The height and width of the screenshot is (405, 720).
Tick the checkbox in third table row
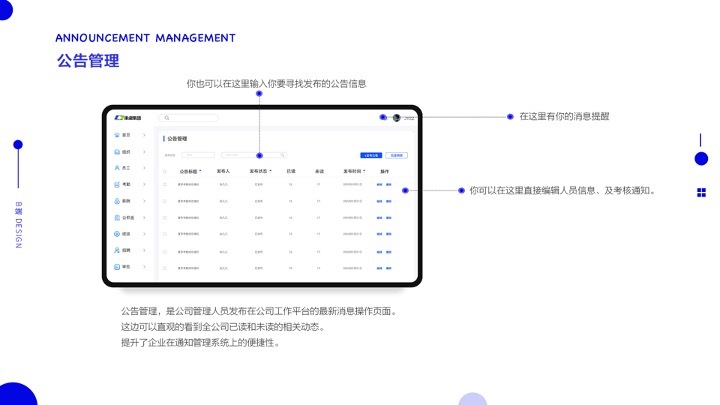click(x=165, y=218)
